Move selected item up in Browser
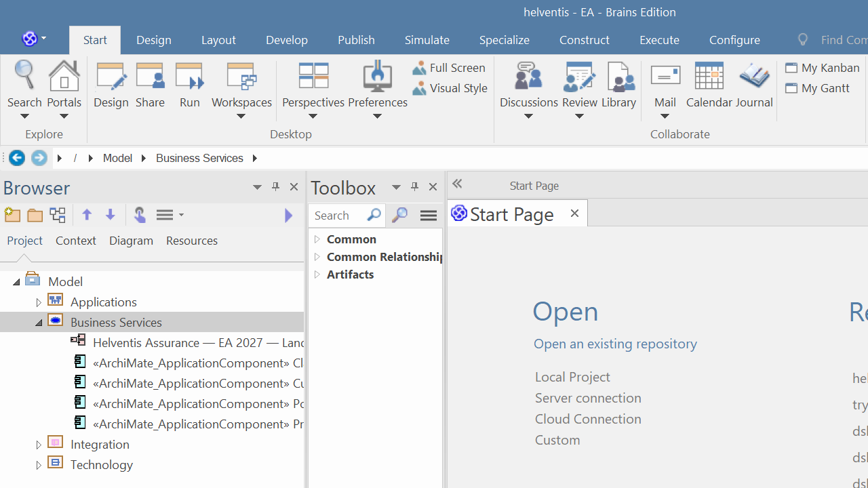The height and width of the screenshot is (488, 868). (87, 215)
